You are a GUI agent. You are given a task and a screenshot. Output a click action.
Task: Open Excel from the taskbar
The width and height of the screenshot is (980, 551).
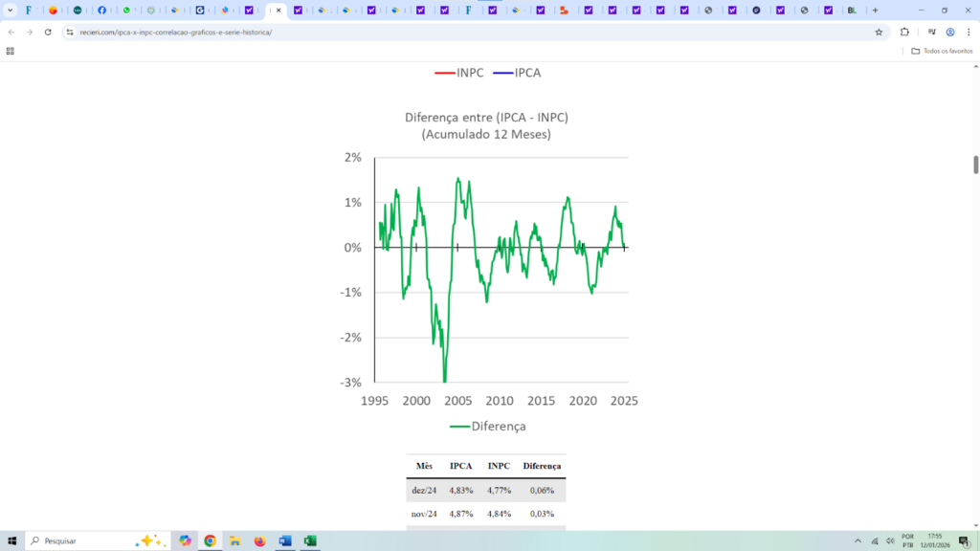(x=310, y=540)
